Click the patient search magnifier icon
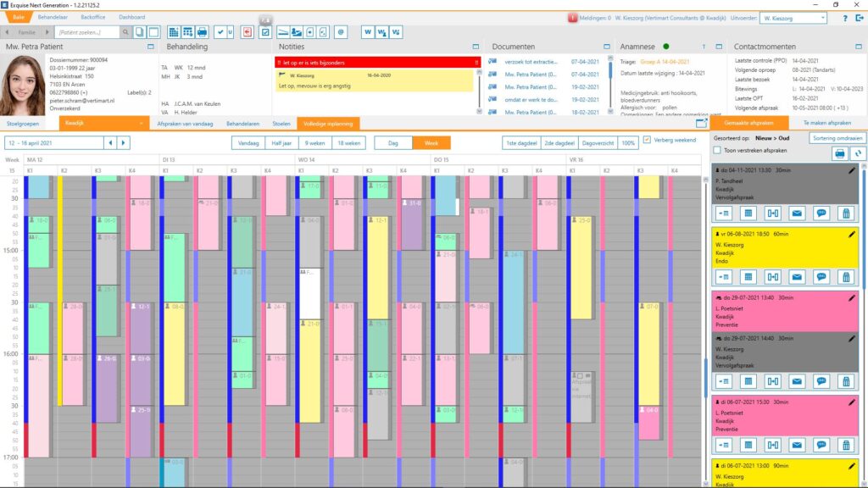 coord(125,32)
